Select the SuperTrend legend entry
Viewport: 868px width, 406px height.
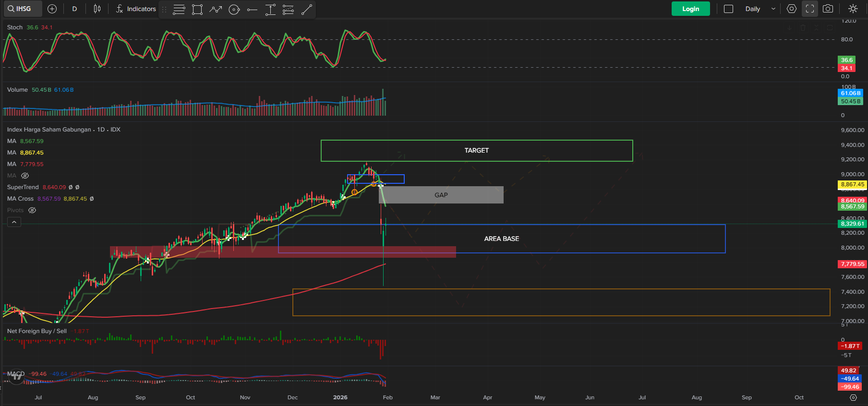tap(43, 187)
